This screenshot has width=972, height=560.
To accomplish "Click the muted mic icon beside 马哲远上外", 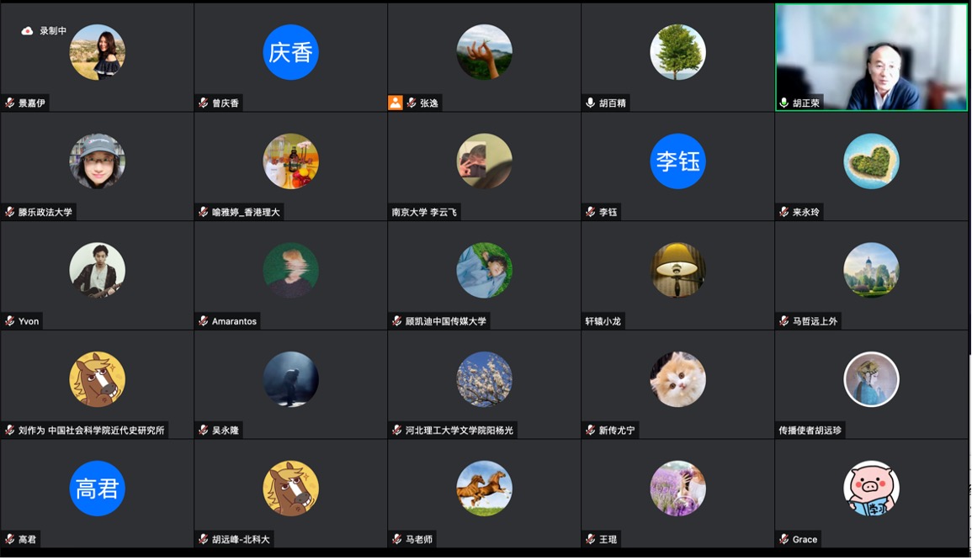I will click(x=784, y=321).
